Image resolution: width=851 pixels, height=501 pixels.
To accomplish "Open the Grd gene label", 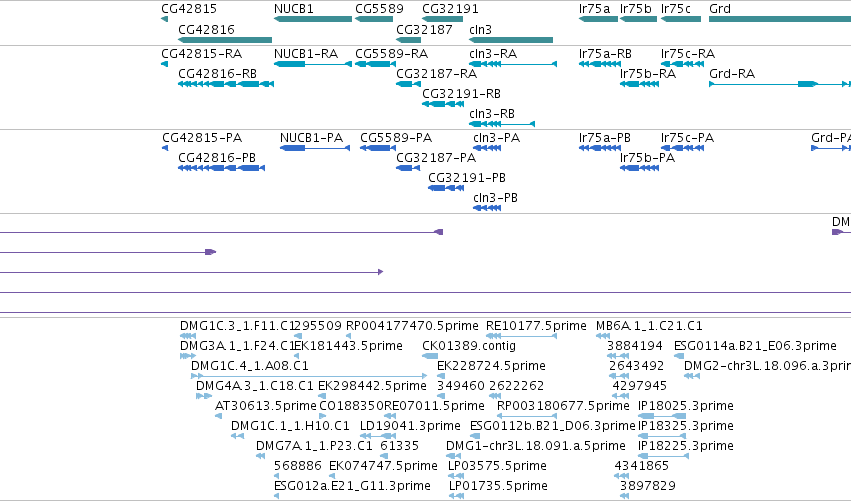I will 720,9.
